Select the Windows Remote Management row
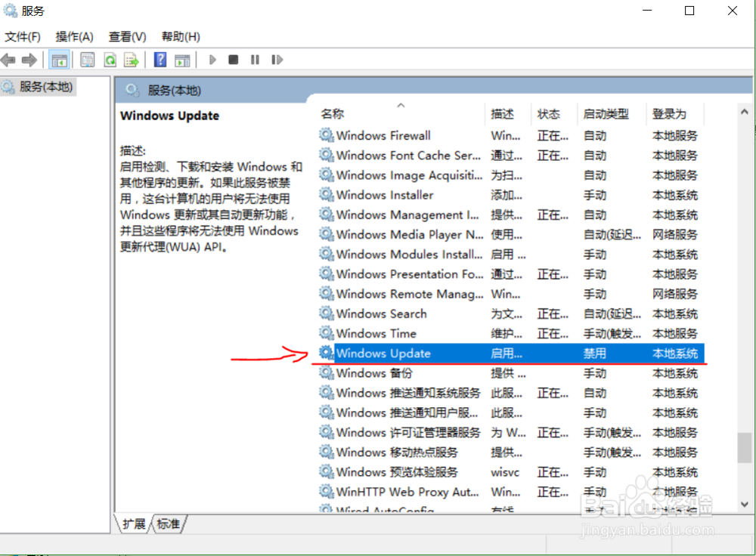This screenshot has width=756, height=556. click(511, 294)
